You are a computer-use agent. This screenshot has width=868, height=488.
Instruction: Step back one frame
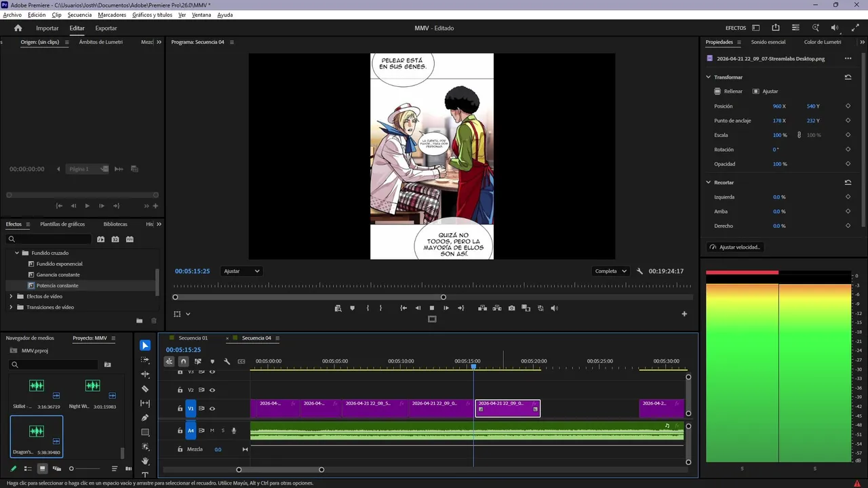click(418, 308)
